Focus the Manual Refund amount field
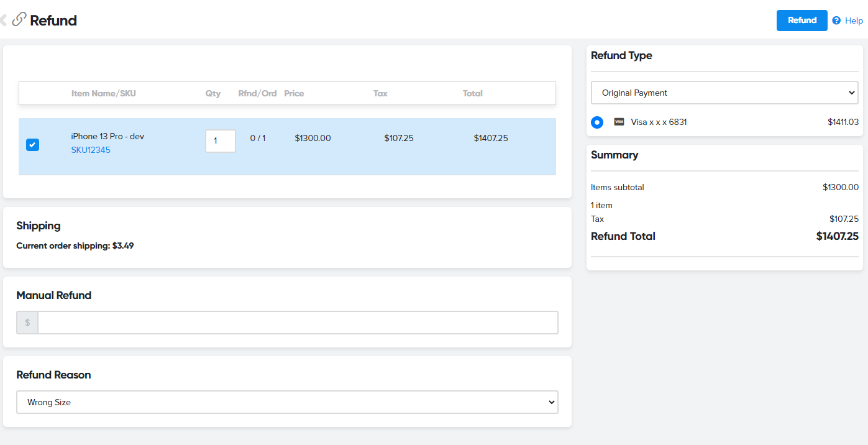 (298, 323)
